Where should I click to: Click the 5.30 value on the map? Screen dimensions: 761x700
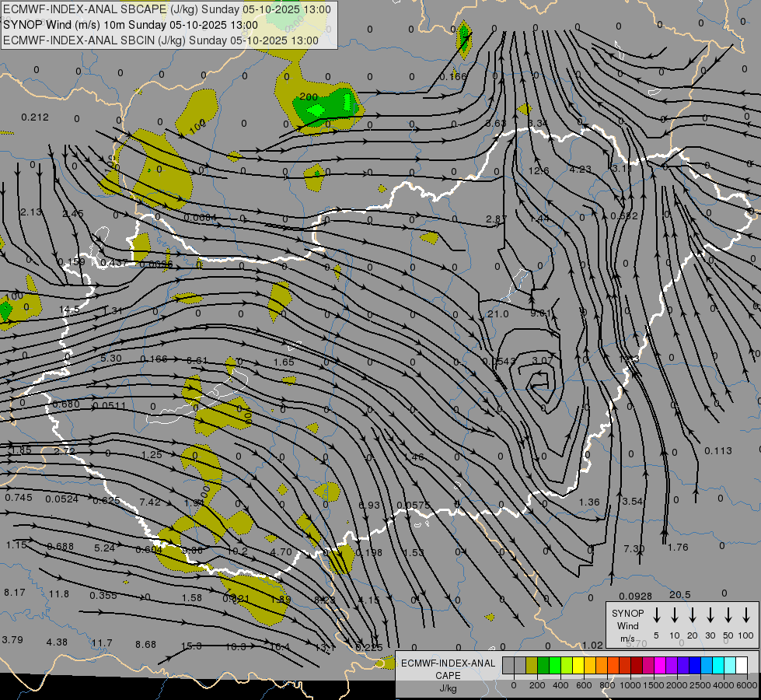[111, 359]
